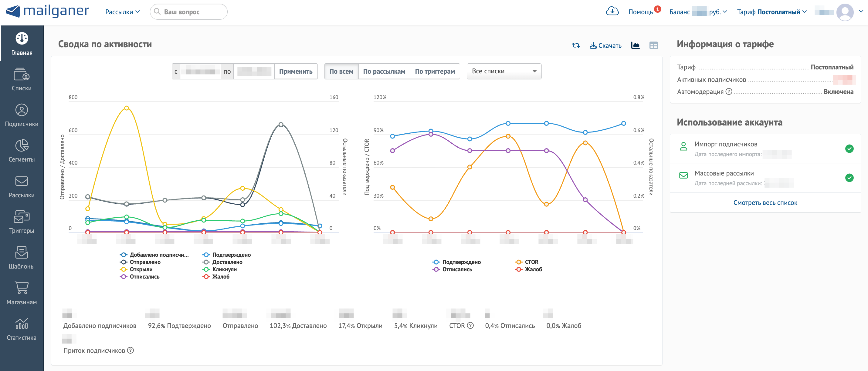Switch to area chart view icon
The height and width of the screenshot is (371, 868).
point(635,45)
